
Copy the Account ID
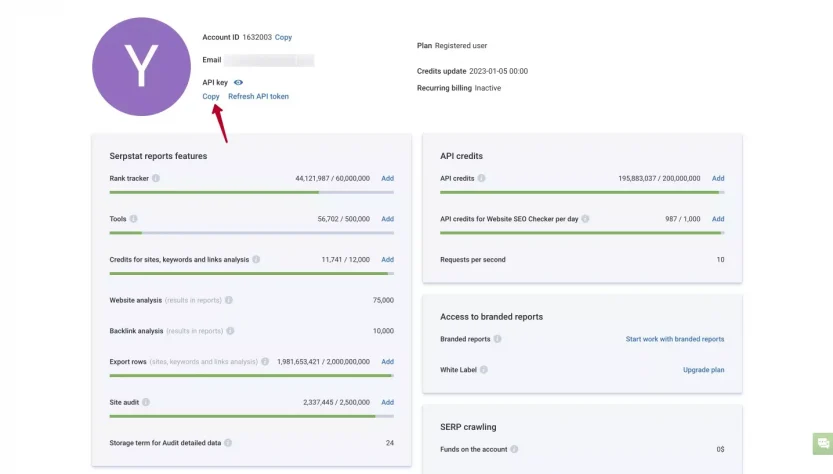[x=283, y=37]
